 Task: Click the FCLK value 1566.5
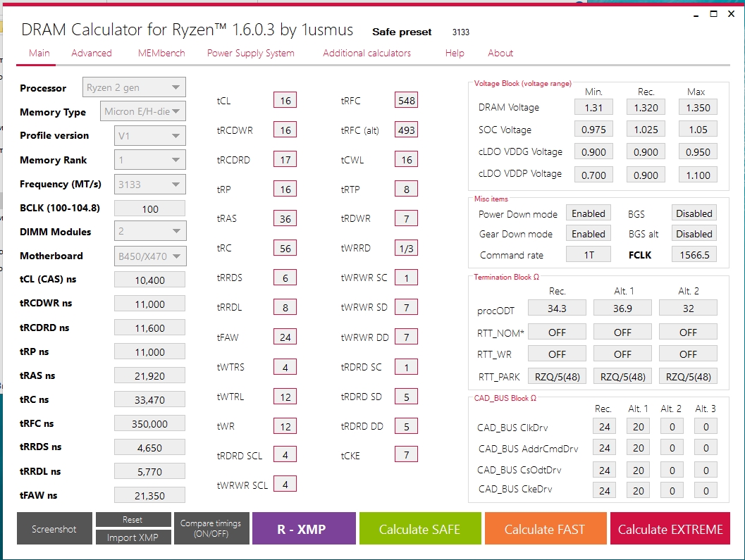pos(694,254)
